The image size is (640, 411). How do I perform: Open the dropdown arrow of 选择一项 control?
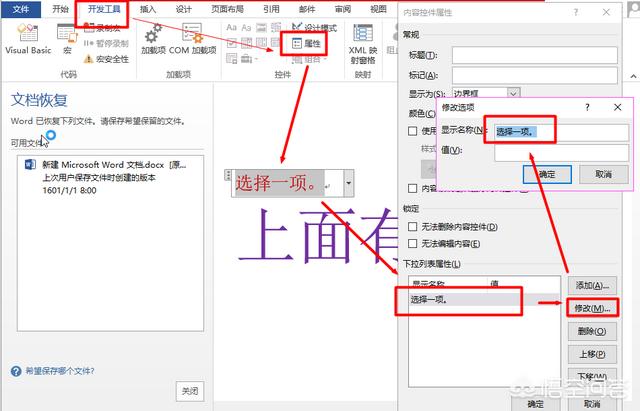pos(349,183)
